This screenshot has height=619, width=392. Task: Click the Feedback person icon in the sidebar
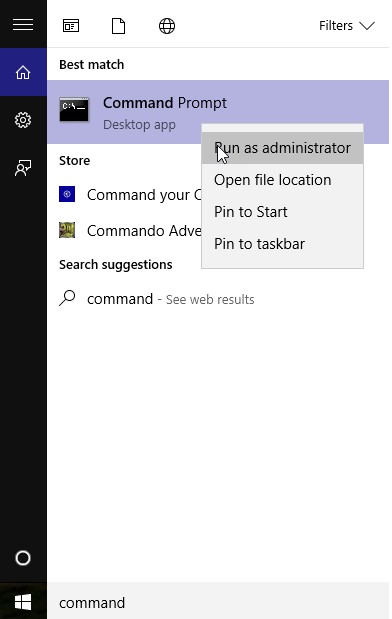(23, 168)
